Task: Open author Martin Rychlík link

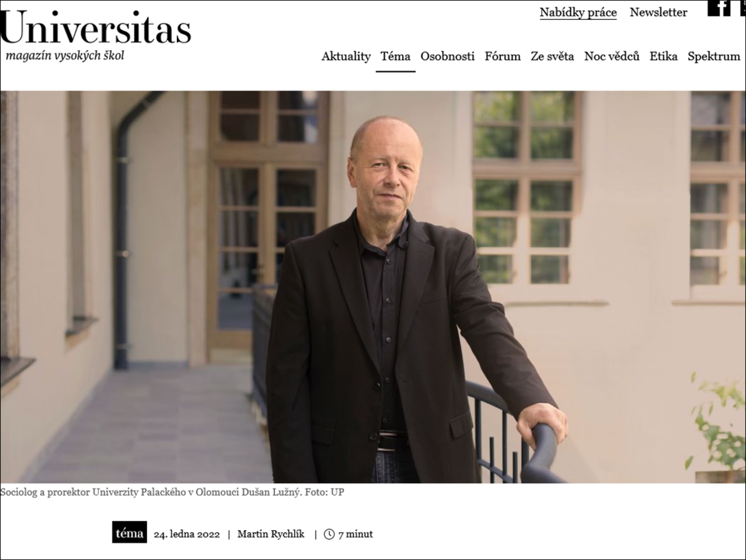Action: tap(271, 534)
